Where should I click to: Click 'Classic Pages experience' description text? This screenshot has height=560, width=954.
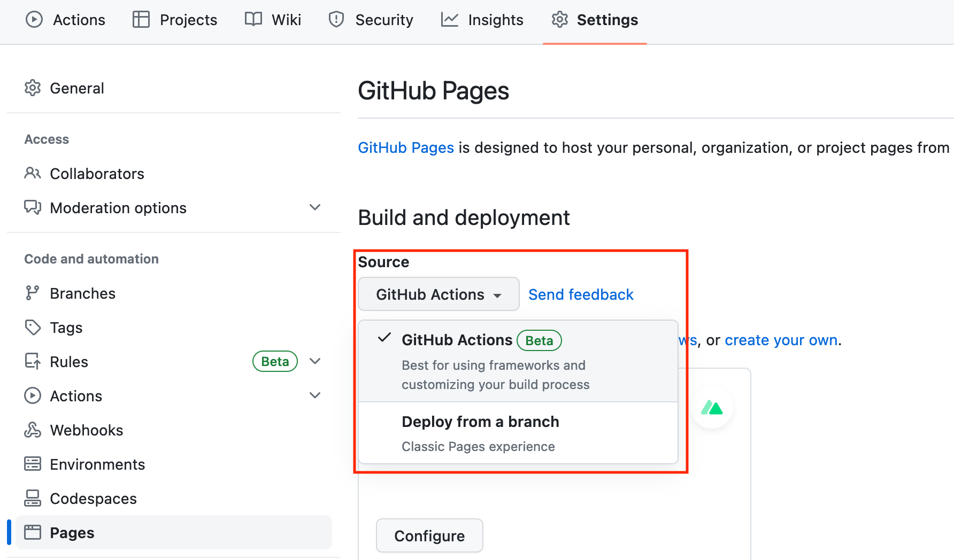[478, 446]
